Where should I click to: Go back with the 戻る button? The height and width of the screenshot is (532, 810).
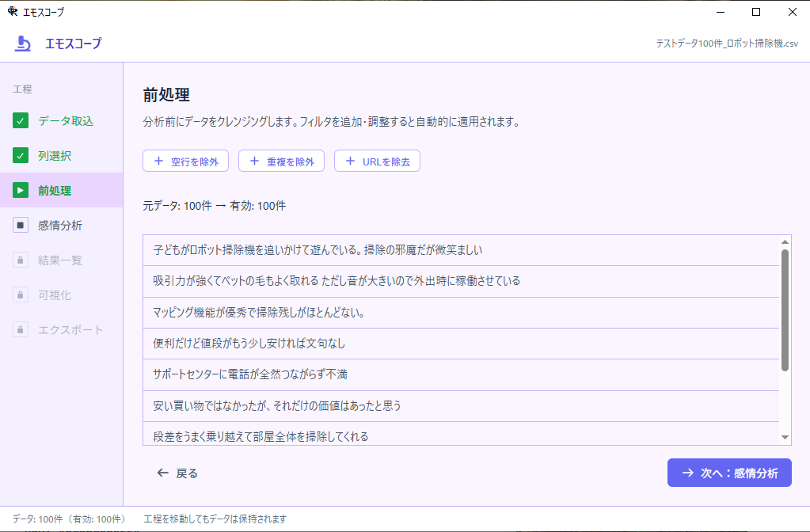point(177,473)
